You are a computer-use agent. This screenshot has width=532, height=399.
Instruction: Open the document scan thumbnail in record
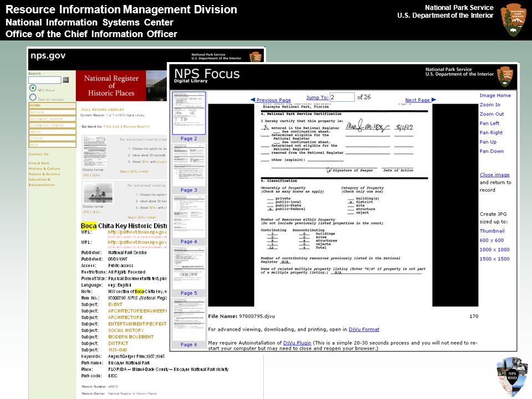pyautogui.click(x=95, y=151)
